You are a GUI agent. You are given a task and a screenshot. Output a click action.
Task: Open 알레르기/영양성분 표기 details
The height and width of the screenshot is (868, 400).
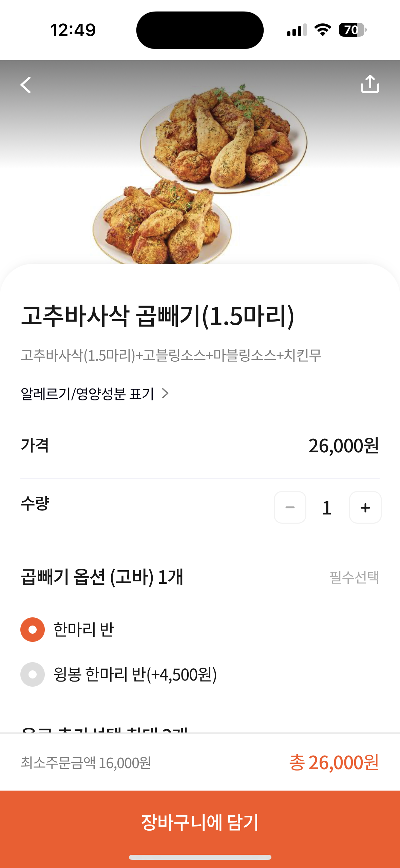click(88, 394)
